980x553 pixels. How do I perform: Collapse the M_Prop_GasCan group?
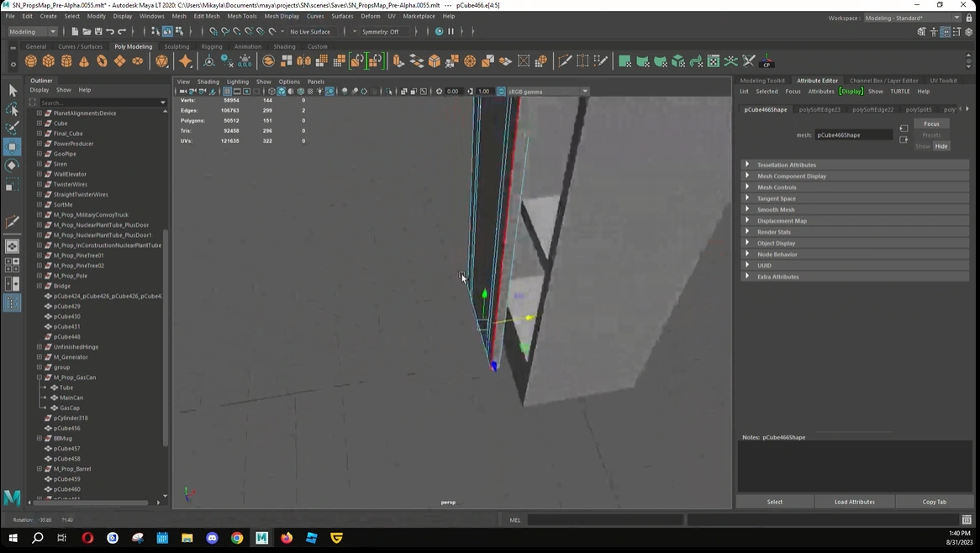(39, 377)
